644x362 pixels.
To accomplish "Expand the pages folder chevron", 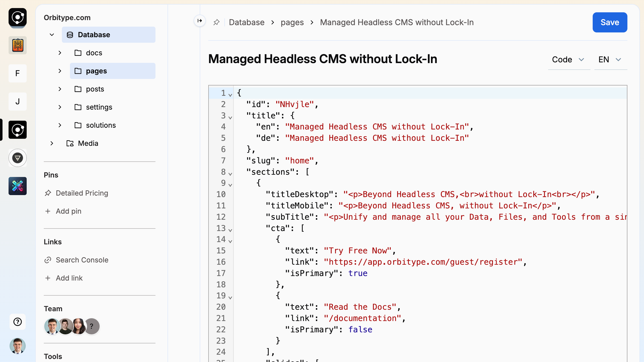I will 60,71.
